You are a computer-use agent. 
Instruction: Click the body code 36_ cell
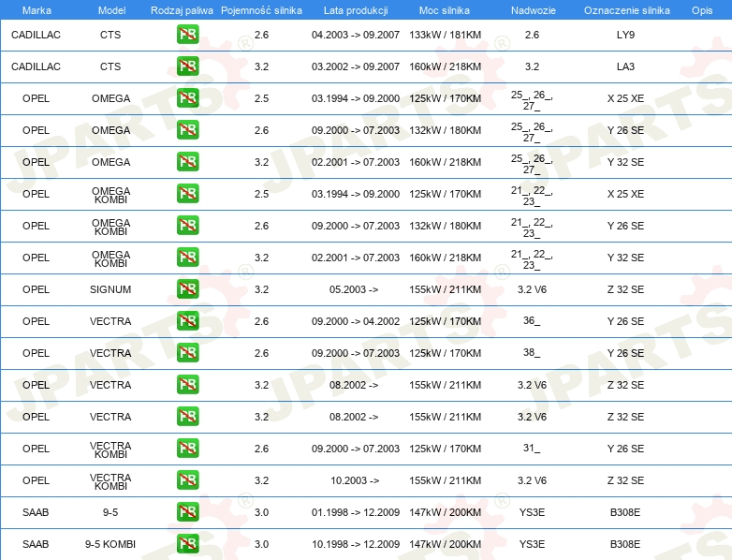(532, 321)
